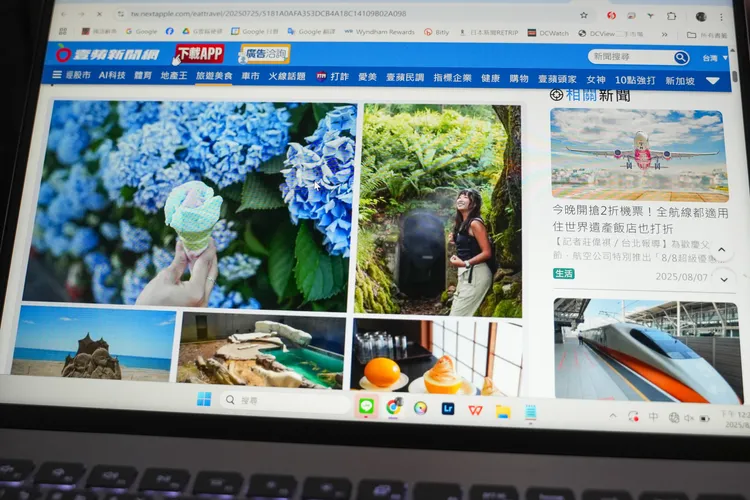
Task: Click the Windows Start button
Action: coord(204,399)
